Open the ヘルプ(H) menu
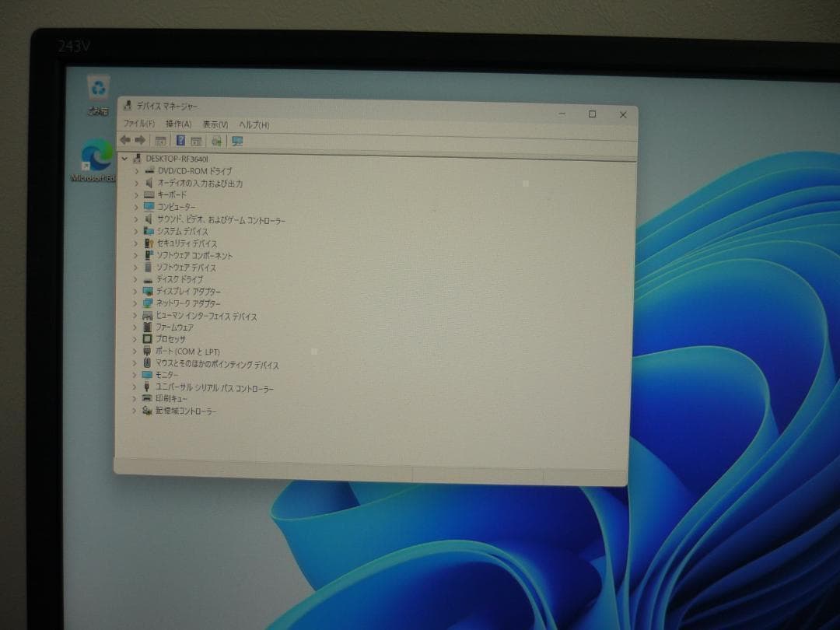Viewport: 840px width, 630px height. [x=254, y=124]
